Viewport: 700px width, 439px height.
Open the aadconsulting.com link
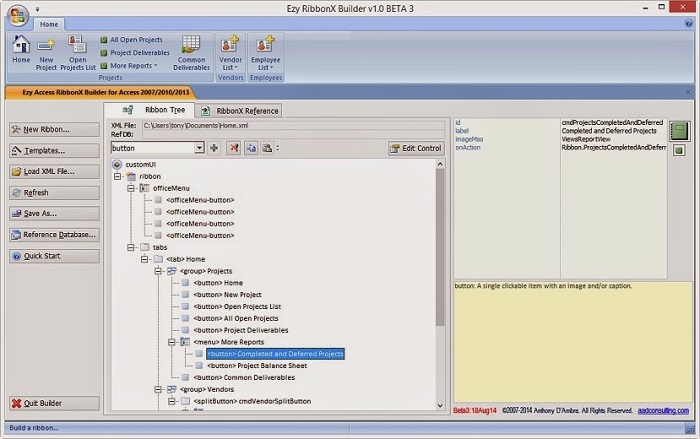click(x=663, y=410)
